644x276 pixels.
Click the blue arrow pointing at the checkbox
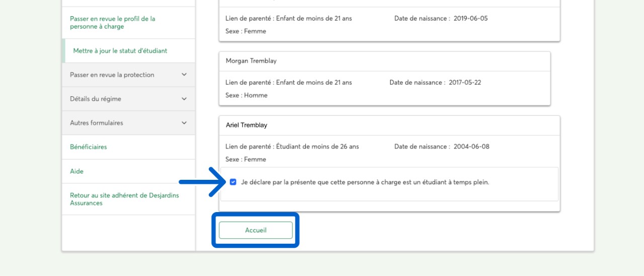(203, 182)
